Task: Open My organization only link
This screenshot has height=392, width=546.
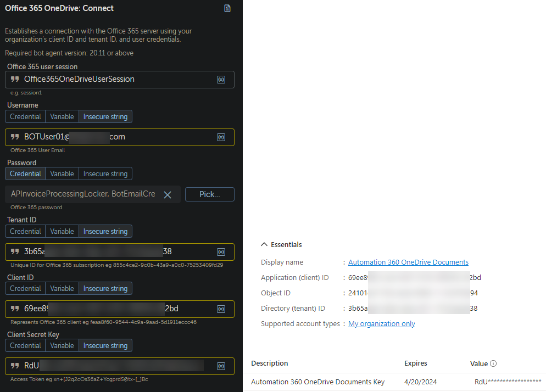Action: (381, 324)
